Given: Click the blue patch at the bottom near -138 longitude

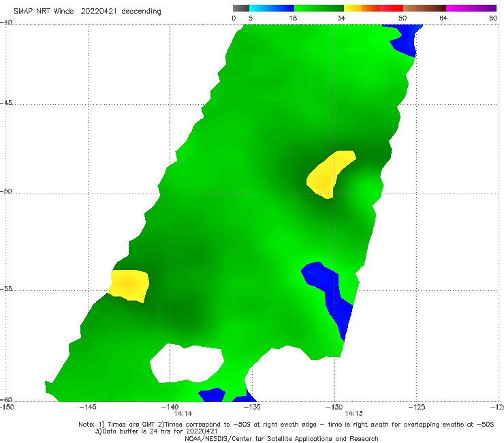Looking at the screenshot, I should [212, 395].
